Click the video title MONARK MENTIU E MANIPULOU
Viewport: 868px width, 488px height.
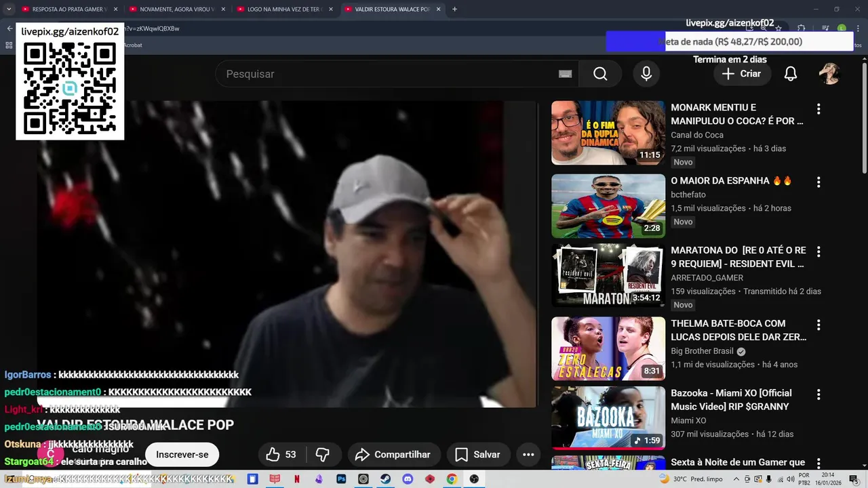pos(737,114)
